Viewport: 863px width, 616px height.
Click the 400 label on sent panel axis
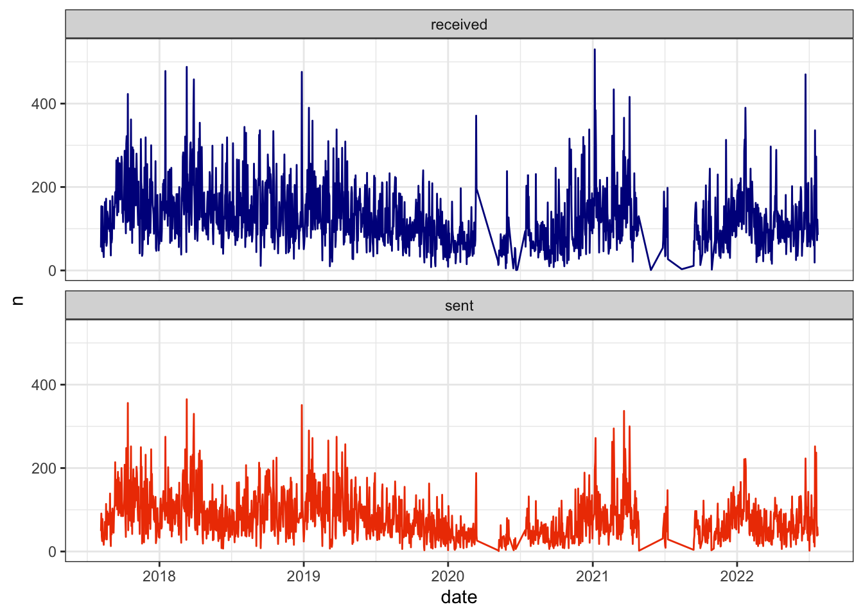(x=44, y=385)
